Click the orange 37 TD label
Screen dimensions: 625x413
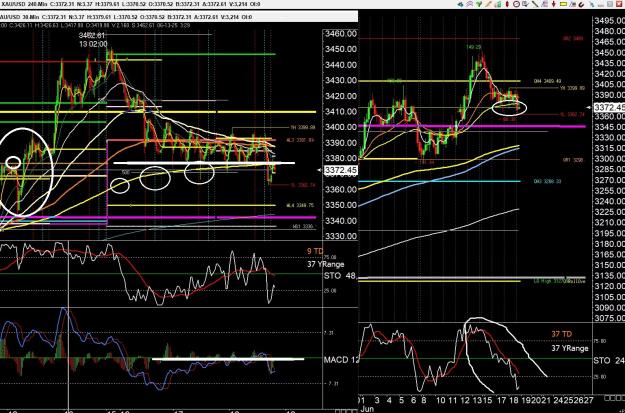tap(562, 334)
